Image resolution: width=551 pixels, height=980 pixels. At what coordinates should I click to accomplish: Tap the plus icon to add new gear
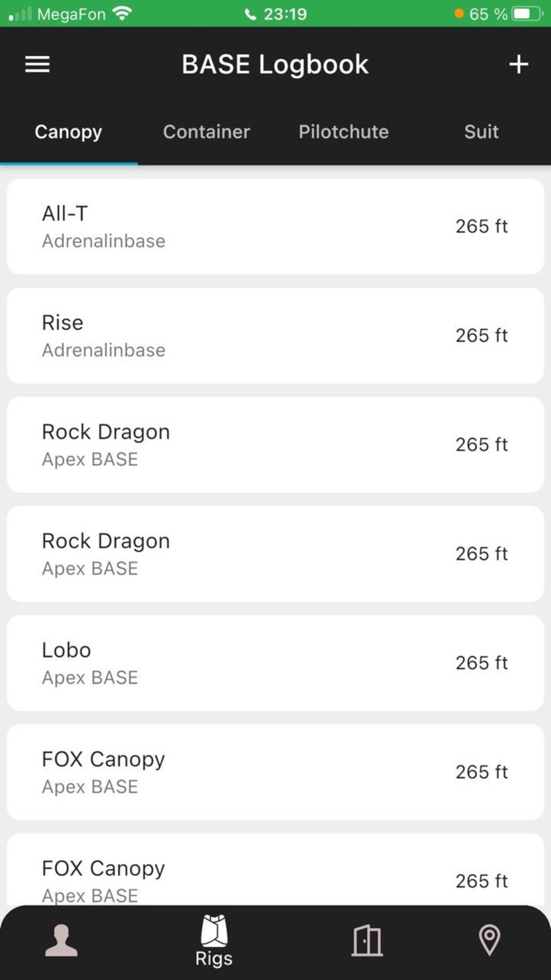pos(519,65)
